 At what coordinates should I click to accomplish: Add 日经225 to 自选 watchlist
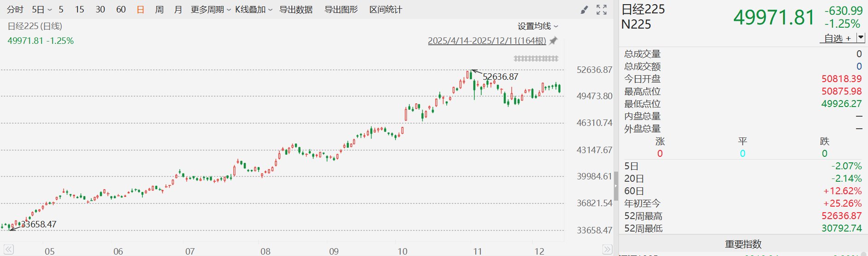837,38
